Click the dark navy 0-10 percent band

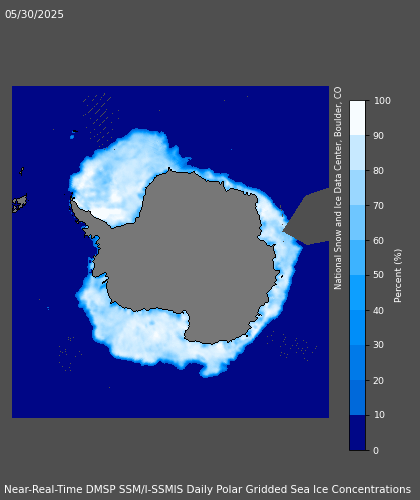pos(357,433)
